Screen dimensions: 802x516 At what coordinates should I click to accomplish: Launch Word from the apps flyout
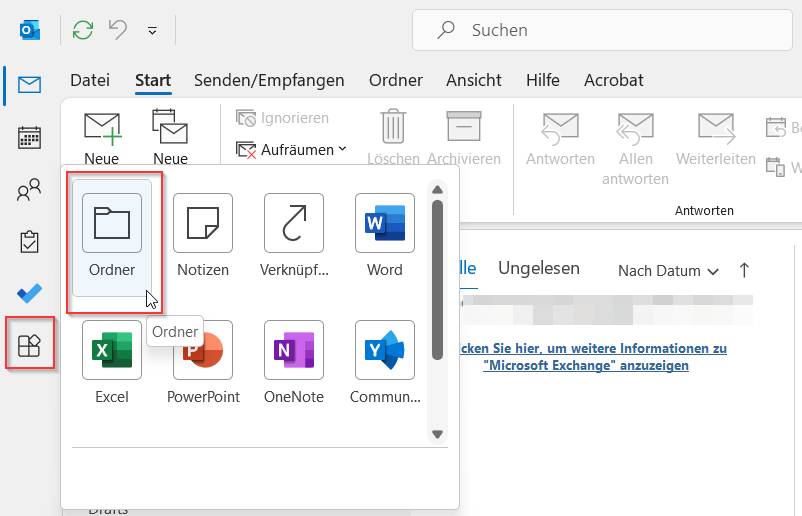tap(385, 235)
